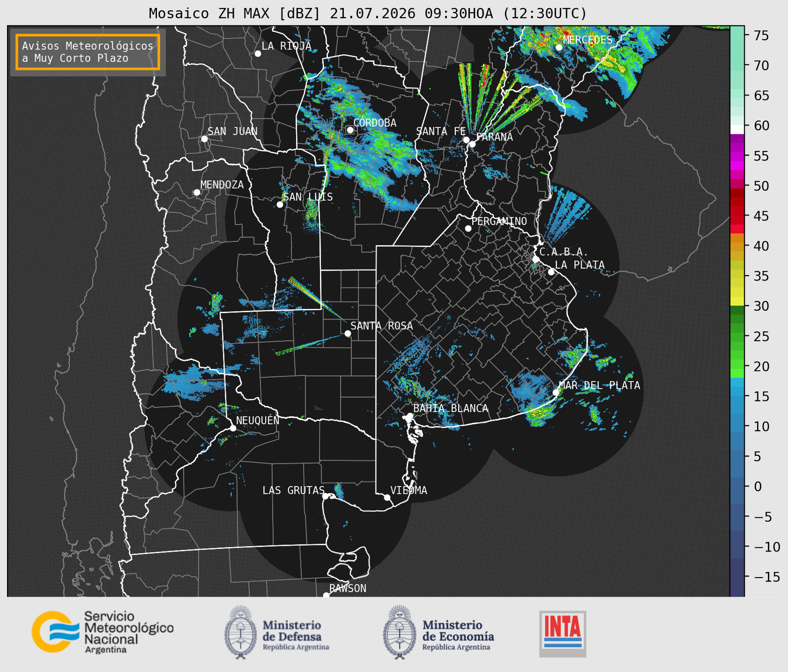Click the MAR DEL PLATA city marker
788x672 pixels.
[556, 392]
